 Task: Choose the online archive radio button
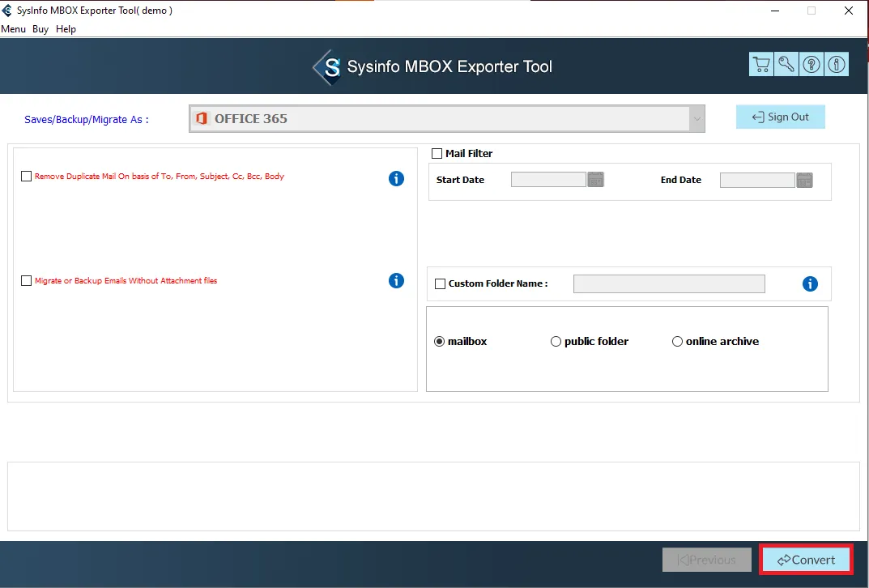pos(677,342)
